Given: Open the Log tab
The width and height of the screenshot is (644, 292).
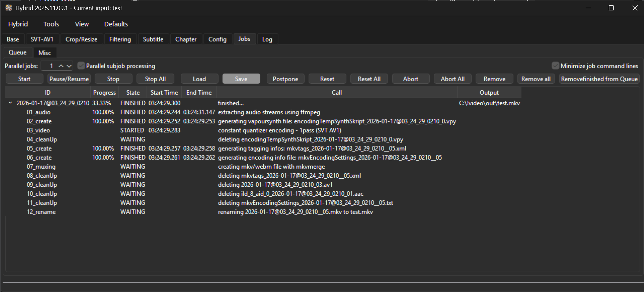Looking at the screenshot, I should (267, 39).
